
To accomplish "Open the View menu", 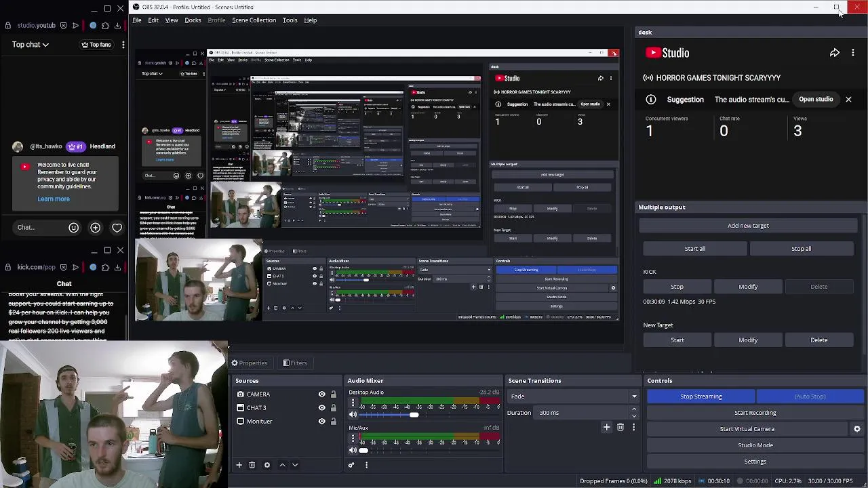I will (172, 20).
